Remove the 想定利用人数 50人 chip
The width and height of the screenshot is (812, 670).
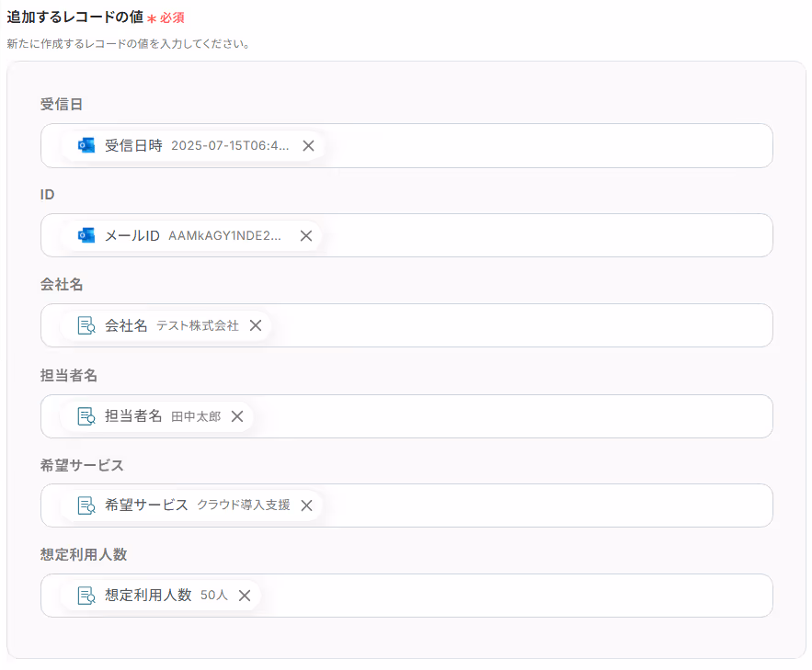(x=245, y=596)
